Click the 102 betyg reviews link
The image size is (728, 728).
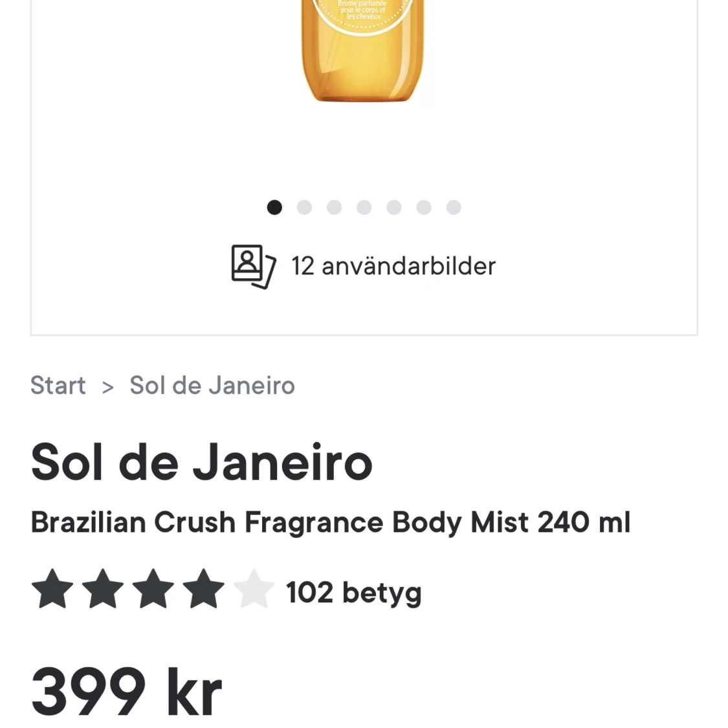353,591
